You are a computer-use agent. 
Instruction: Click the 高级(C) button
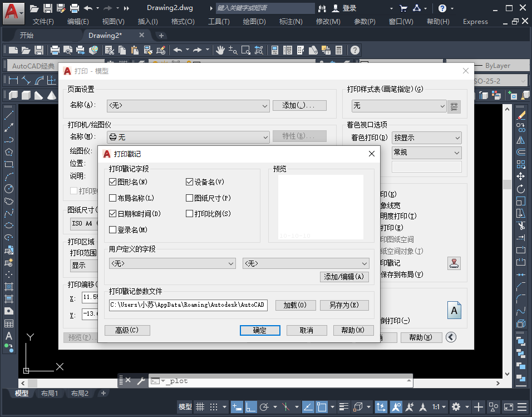pos(127,330)
